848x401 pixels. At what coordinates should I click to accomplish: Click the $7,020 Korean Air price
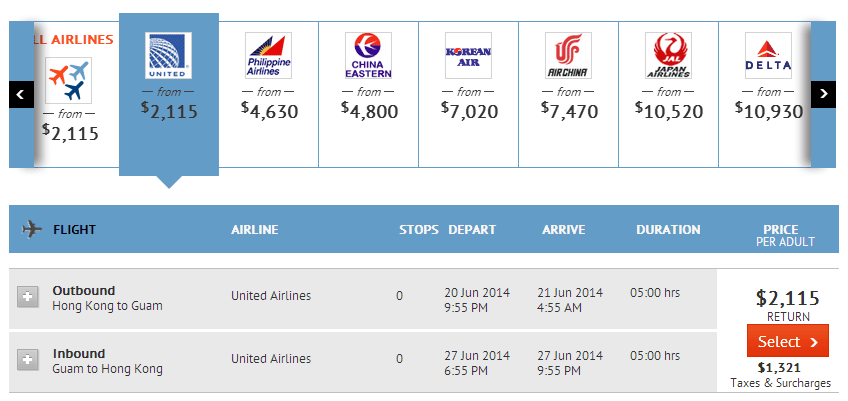coord(469,111)
